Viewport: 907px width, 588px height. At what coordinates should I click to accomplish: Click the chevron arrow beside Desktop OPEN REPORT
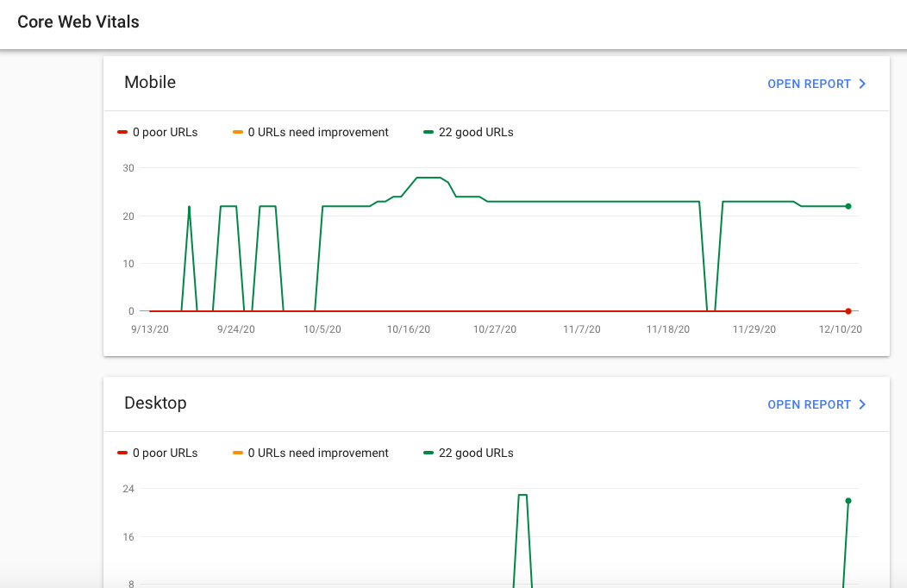[x=862, y=404]
